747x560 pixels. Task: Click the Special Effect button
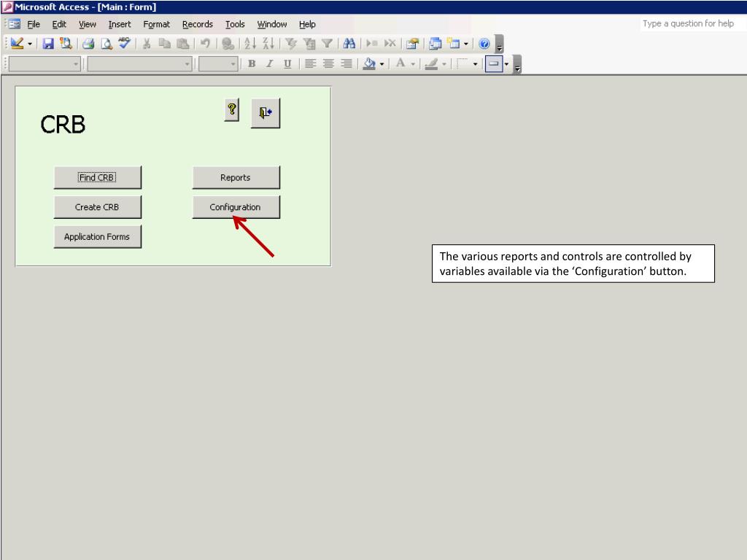click(x=494, y=64)
